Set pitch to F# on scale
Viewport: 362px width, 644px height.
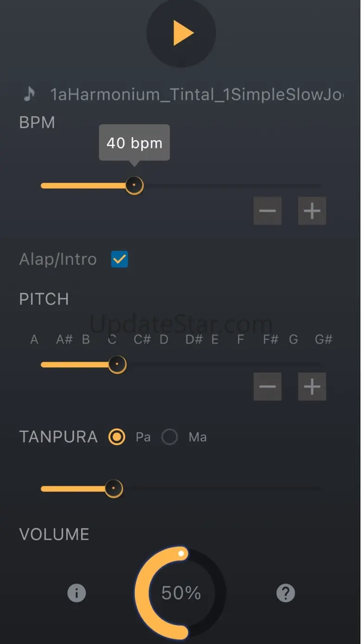coord(271,339)
